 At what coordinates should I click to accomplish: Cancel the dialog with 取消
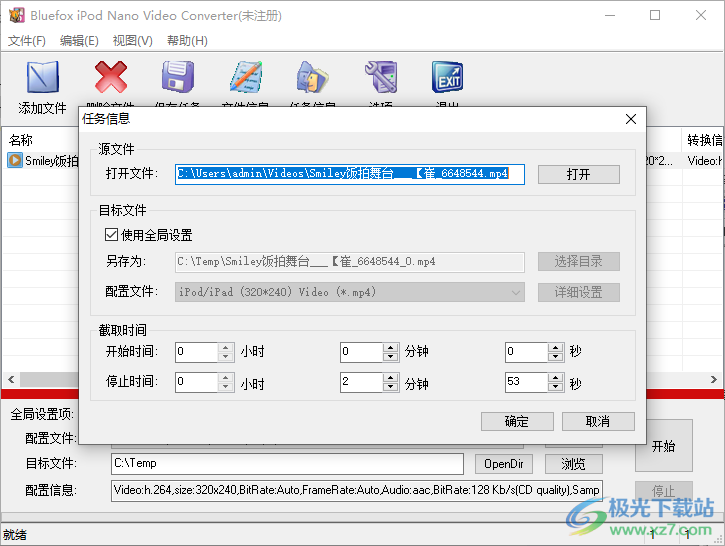[x=598, y=421]
